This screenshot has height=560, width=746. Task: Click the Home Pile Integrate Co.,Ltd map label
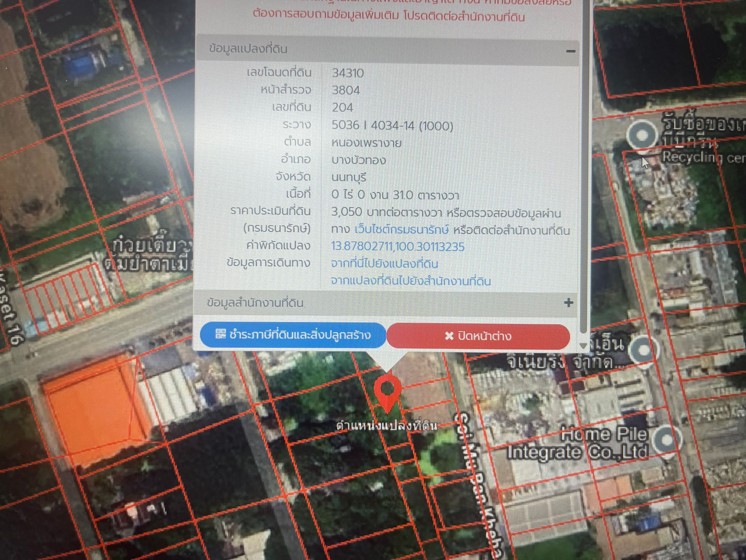577,443
